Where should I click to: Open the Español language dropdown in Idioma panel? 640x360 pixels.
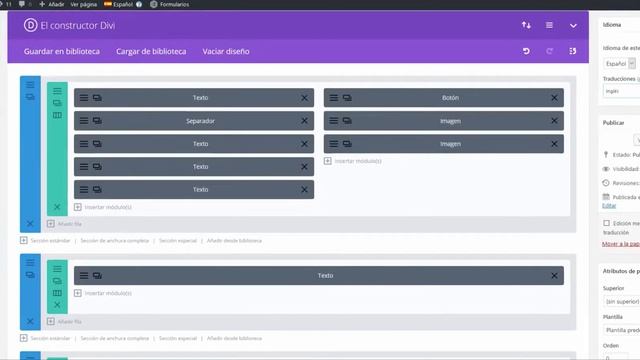click(x=620, y=64)
